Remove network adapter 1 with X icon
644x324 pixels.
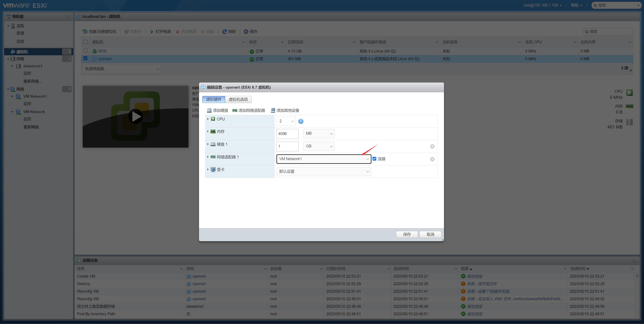coord(432,159)
